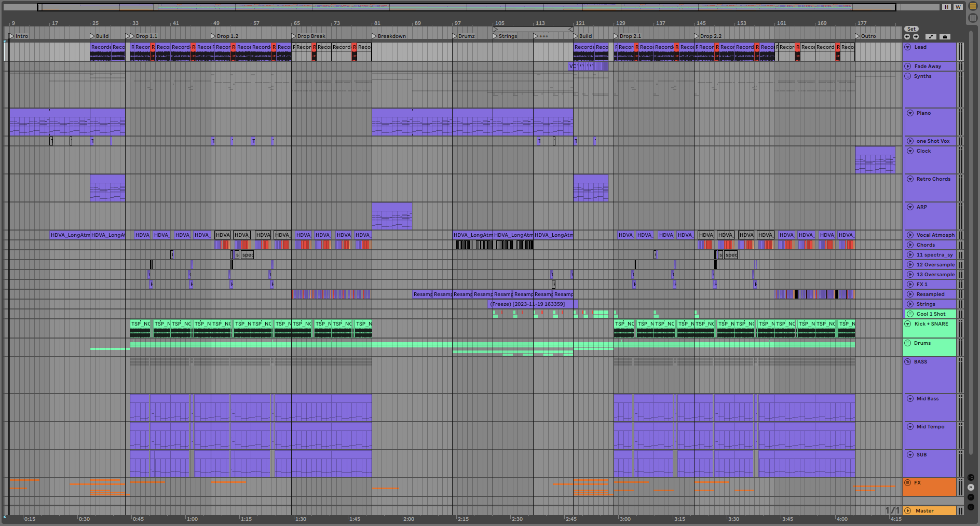
Task: Unfold the one Shot Vox track
Action: point(910,141)
